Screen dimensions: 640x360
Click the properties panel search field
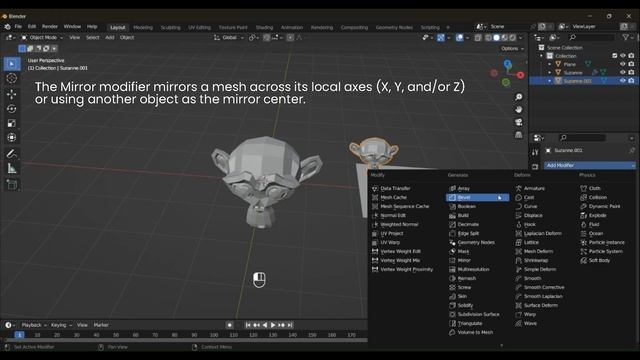pos(582,138)
